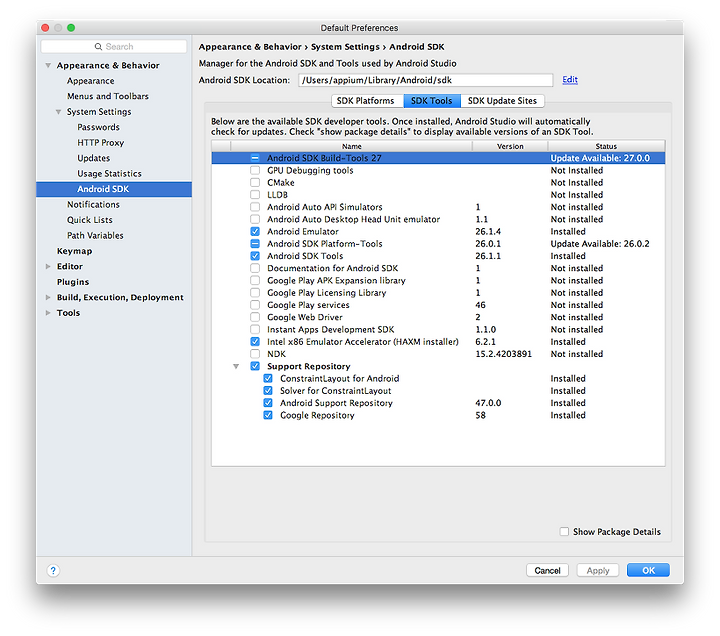Select Keymap in the sidebar

74,251
